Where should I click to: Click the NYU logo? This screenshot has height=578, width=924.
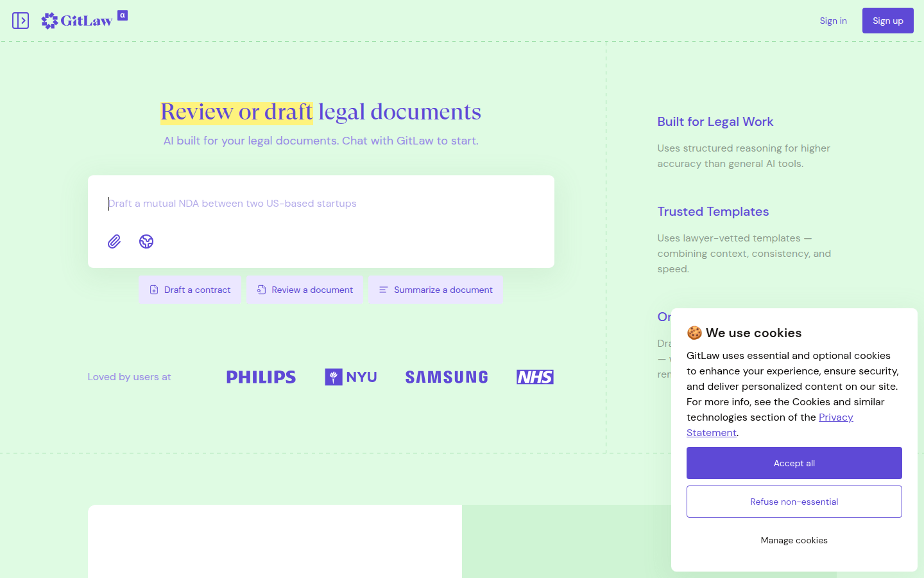click(x=351, y=377)
